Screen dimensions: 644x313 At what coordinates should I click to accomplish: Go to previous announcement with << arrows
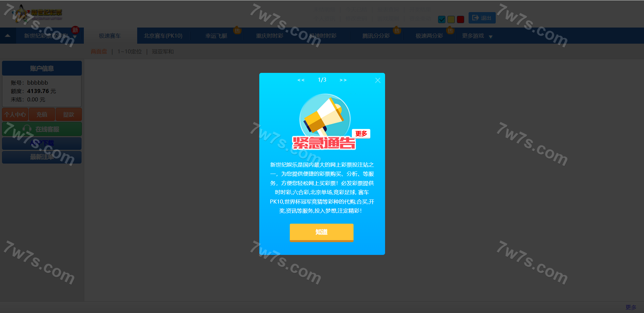[x=301, y=80]
